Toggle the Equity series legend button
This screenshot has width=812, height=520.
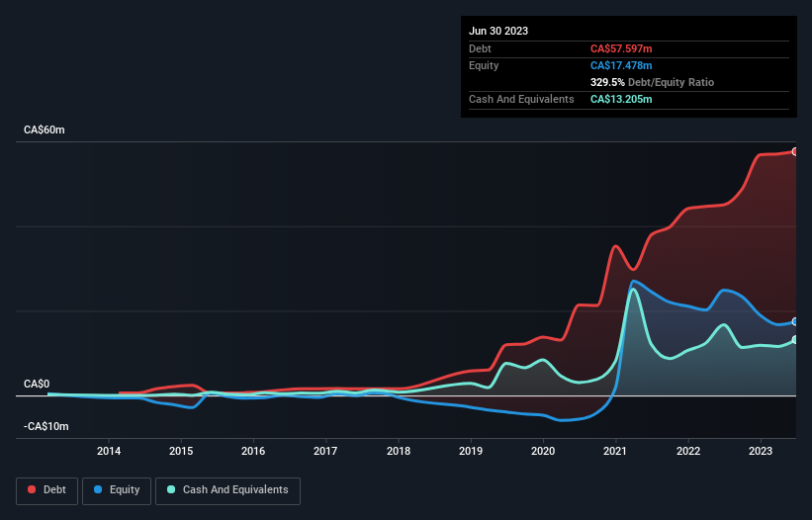pos(117,490)
